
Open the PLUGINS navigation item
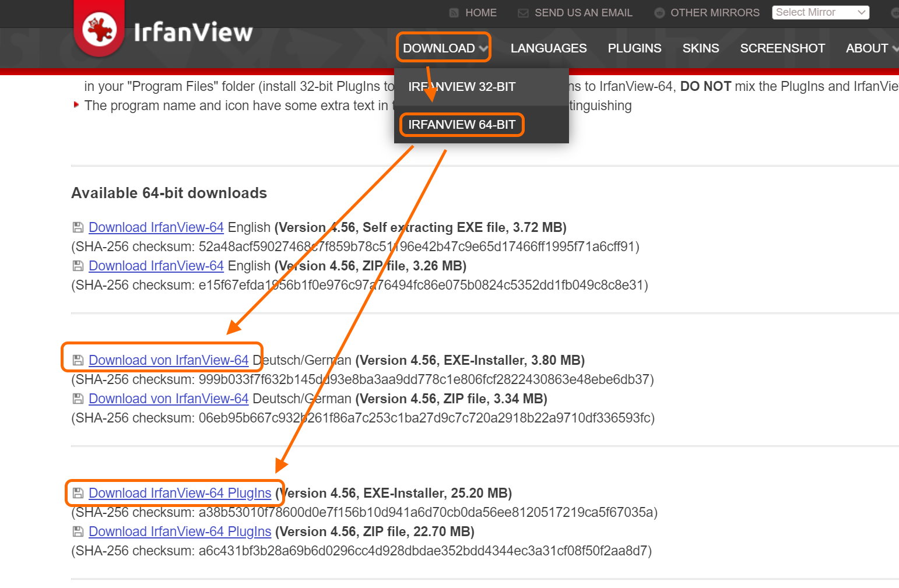[634, 48]
